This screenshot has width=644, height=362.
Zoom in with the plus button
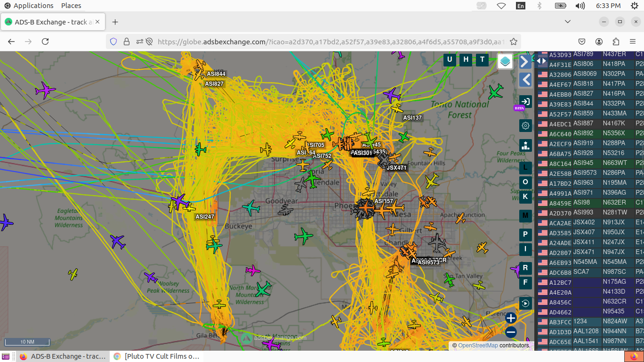click(511, 318)
